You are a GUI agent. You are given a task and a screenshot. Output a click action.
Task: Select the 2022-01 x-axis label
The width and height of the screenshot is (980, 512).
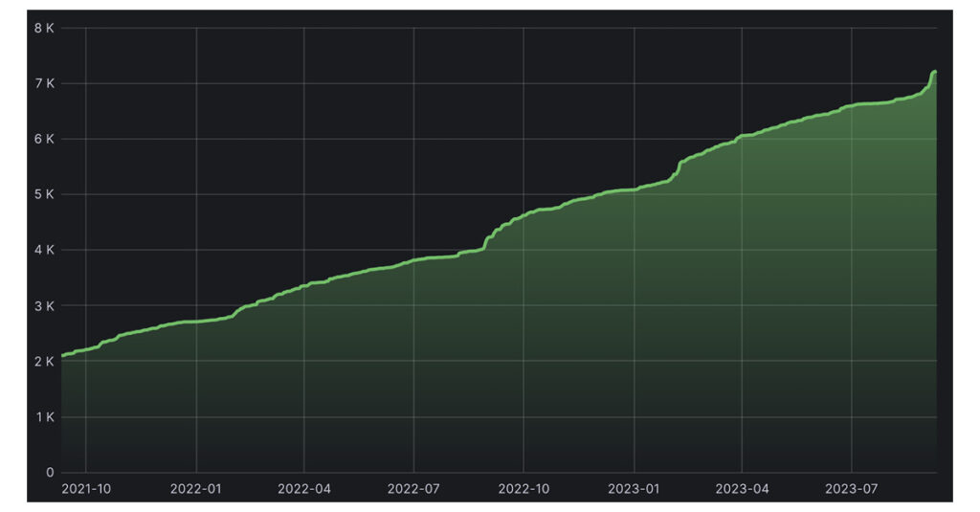(x=195, y=489)
